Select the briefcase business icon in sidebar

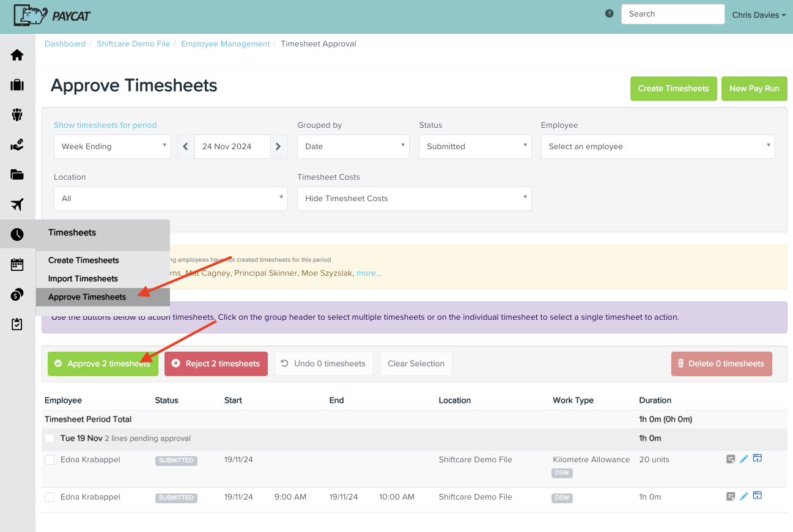[x=17, y=85]
